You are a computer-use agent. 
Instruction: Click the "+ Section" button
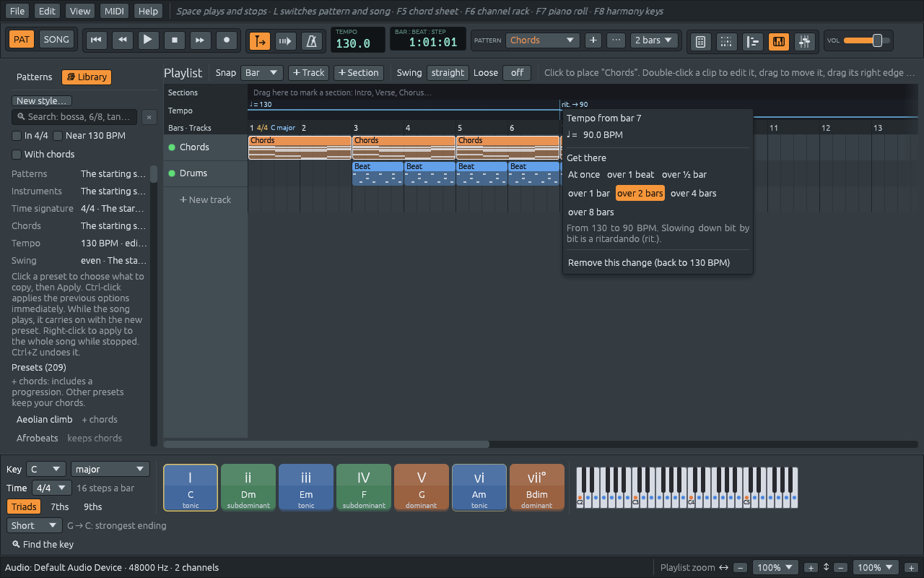359,73
